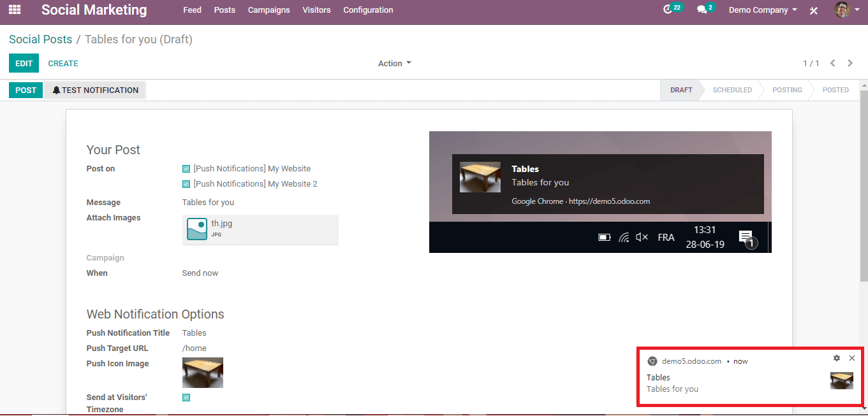868x416 pixels.
Task: Open the Configuration menu
Action: tap(368, 10)
